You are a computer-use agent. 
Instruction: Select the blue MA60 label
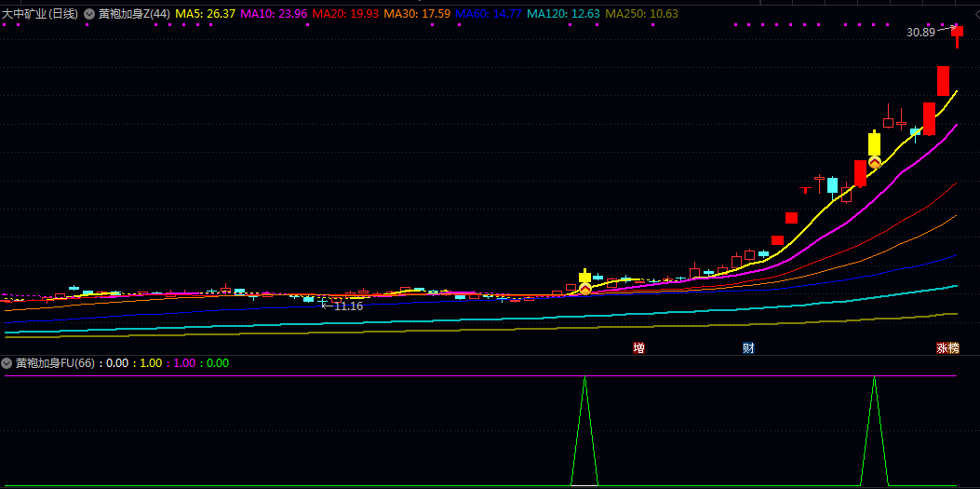click(x=489, y=14)
